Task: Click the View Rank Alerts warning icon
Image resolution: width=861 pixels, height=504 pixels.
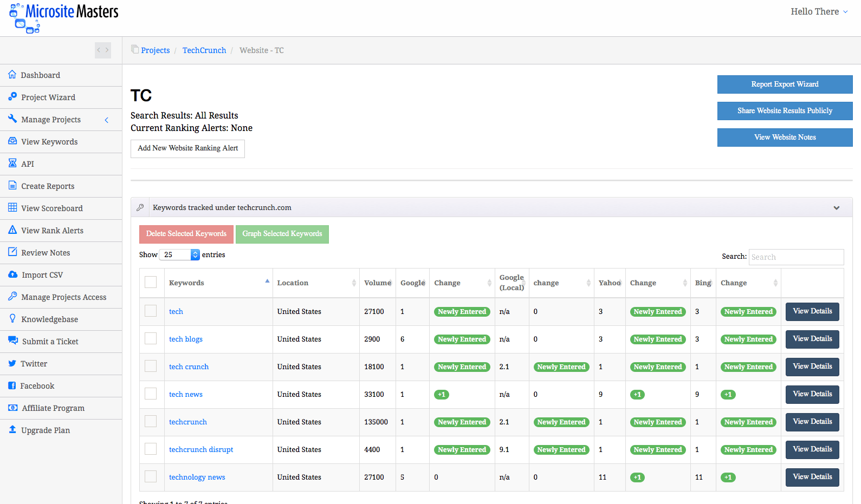Action: click(x=12, y=230)
